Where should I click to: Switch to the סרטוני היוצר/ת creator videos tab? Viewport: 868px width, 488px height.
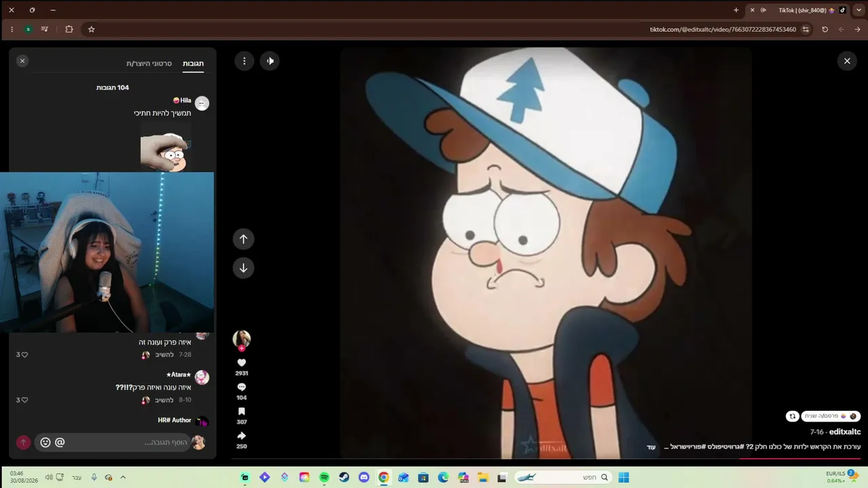149,63
